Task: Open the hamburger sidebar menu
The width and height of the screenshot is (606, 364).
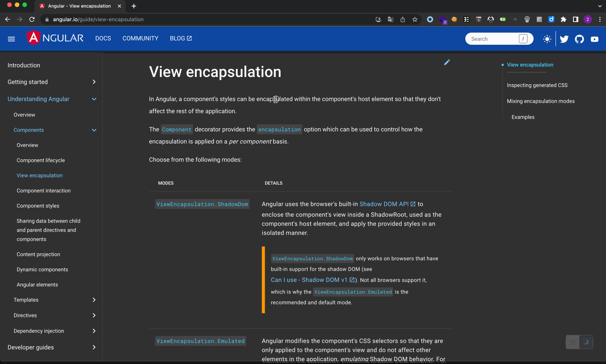Action: point(11,39)
